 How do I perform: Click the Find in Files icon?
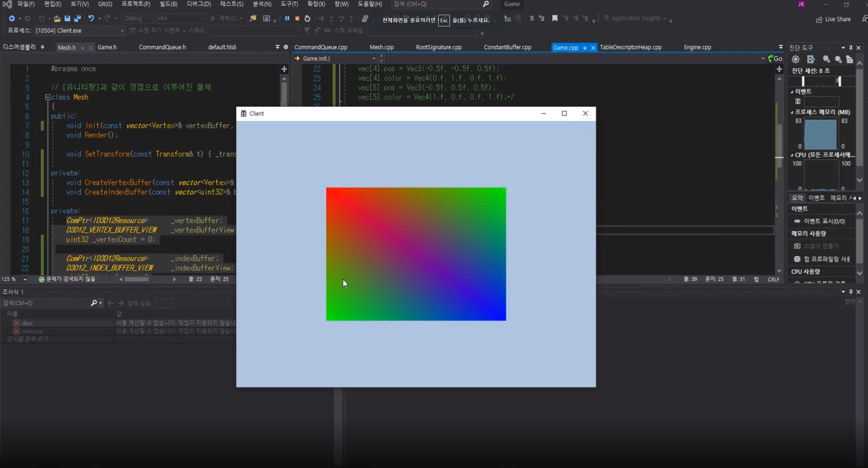pos(253,19)
